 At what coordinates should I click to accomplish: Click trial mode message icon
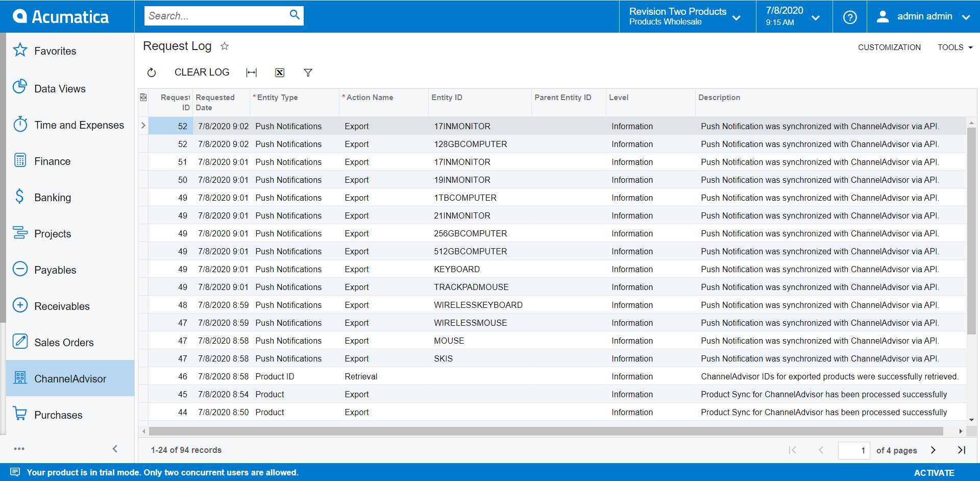coord(15,472)
